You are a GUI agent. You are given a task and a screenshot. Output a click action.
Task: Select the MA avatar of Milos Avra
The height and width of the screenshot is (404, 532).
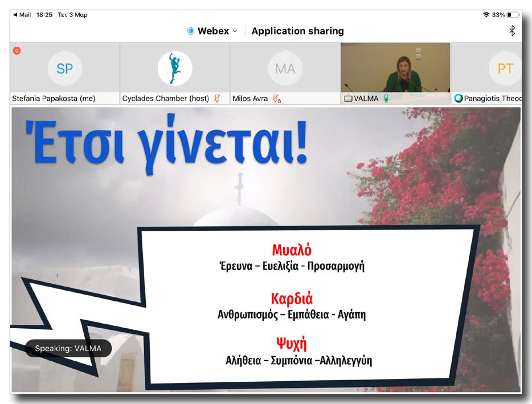tap(285, 68)
